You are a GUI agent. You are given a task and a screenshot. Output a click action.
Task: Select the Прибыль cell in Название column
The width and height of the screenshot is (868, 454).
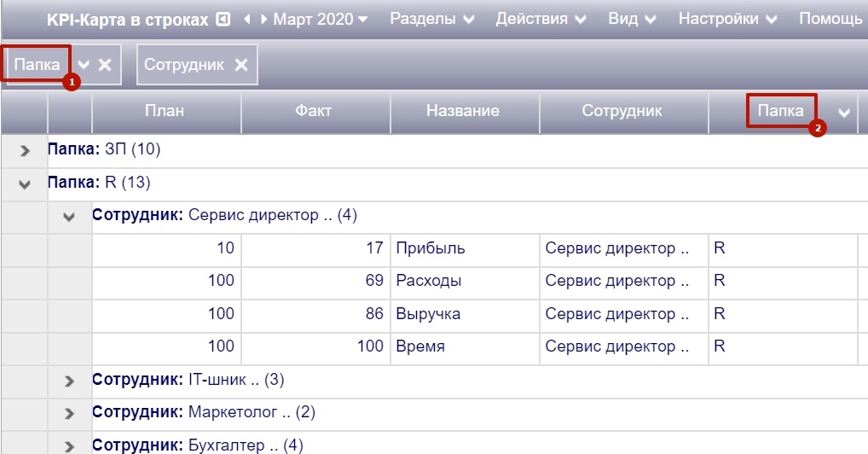coord(464,249)
